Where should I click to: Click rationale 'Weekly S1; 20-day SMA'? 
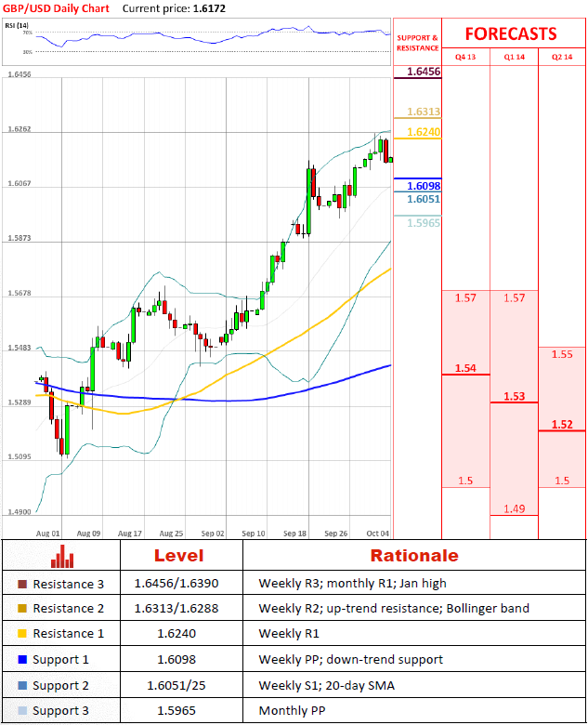pyautogui.click(x=327, y=685)
